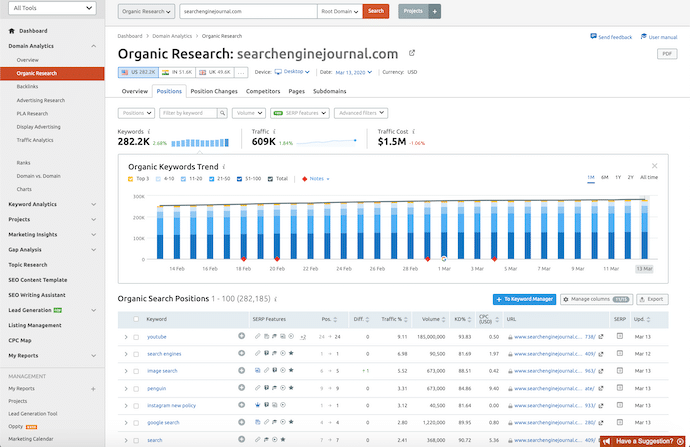The width and height of the screenshot is (690, 447).
Task: Select the 6M chart time range
Action: pyautogui.click(x=605, y=177)
